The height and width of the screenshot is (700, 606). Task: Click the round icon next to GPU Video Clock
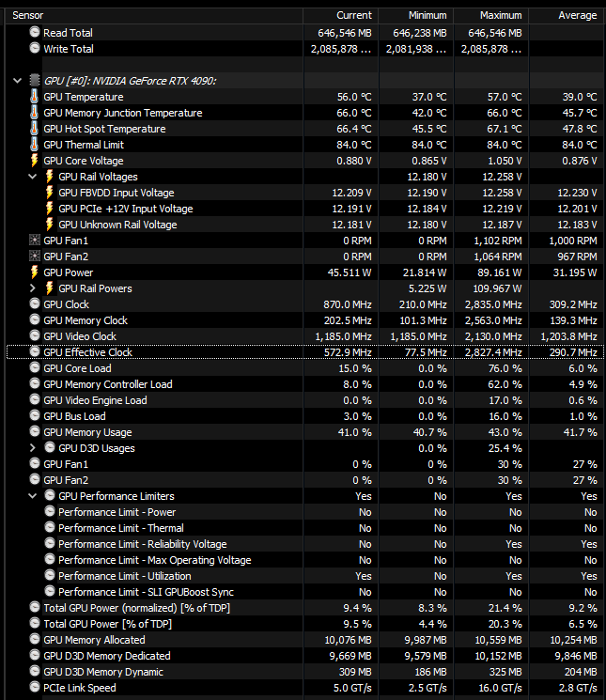pyautogui.click(x=35, y=335)
